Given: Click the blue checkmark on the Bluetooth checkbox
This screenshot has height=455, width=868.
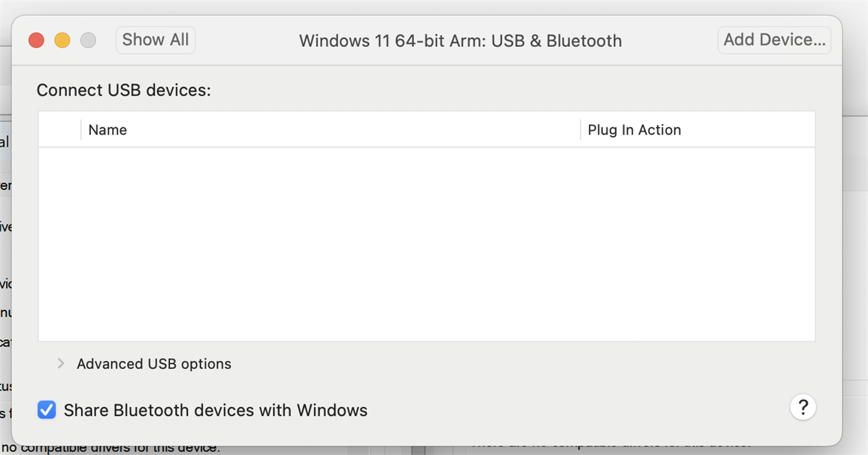Looking at the screenshot, I should 46,409.
